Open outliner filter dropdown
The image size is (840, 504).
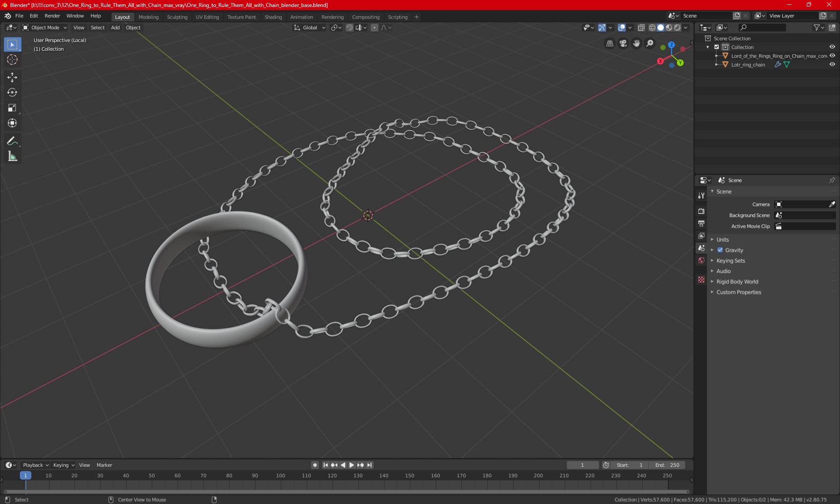coord(819,28)
